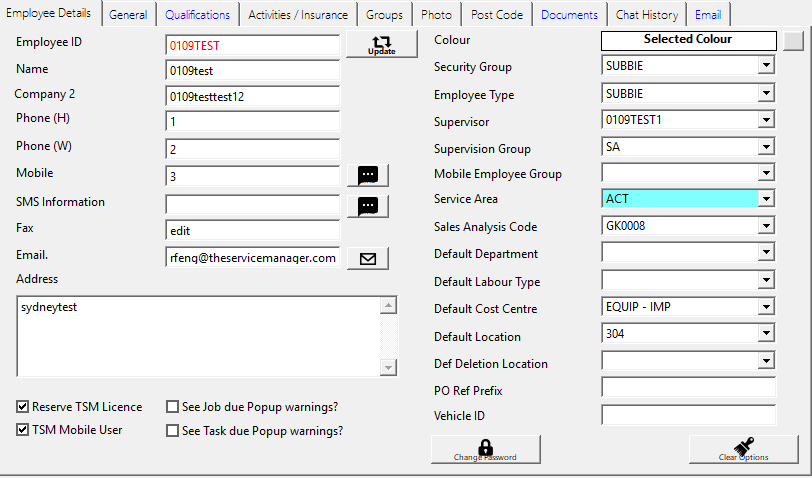This screenshot has height=478, width=812.
Task: Click the Update refresh icon button
Action: (x=381, y=45)
